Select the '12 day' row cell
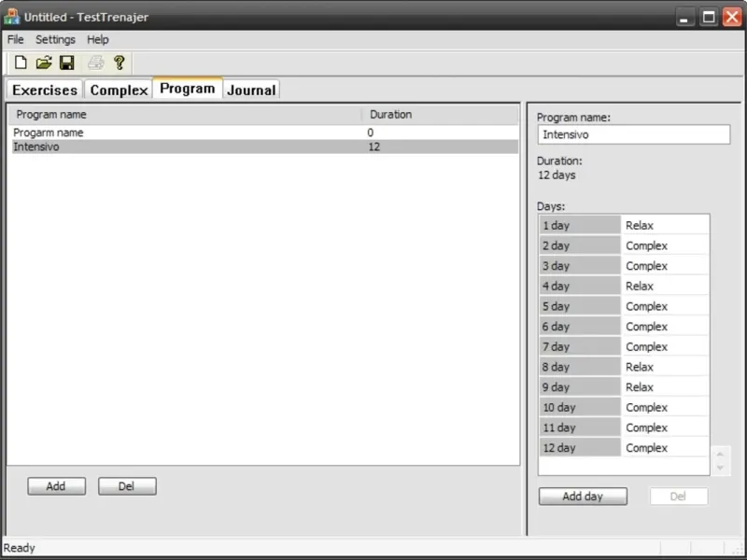The width and height of the screenshot is (747, 560). coord(580,448)
